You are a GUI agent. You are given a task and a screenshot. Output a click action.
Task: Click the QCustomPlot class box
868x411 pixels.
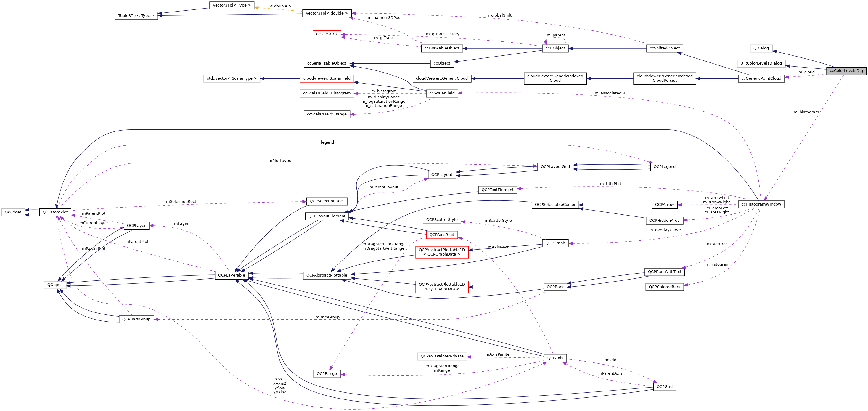tap(56, 212)
